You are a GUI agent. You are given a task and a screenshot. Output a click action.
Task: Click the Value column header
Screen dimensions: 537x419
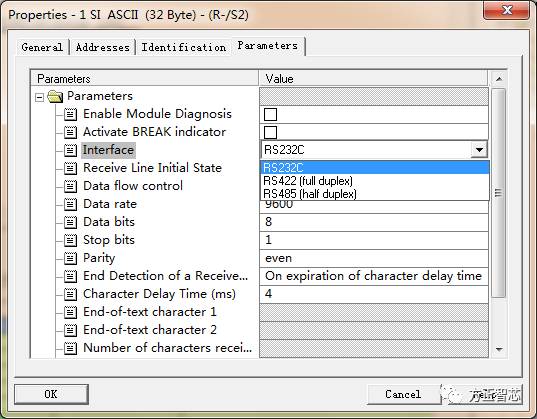click(373, 79)
